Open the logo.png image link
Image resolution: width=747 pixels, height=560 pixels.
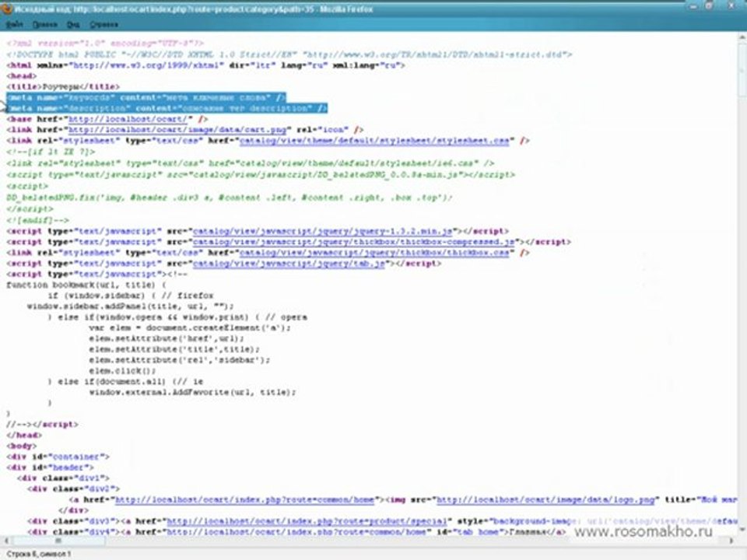pos(548,499)
